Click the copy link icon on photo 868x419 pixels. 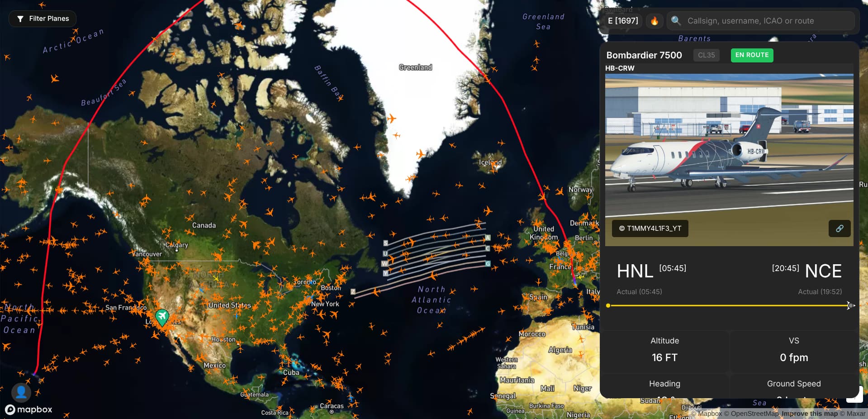click(840, 229)
